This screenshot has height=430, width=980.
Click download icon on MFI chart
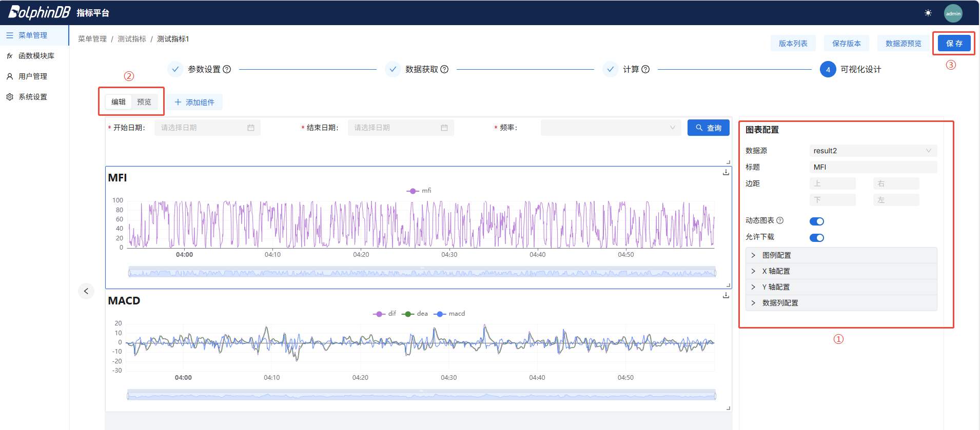(x=726, y=172)
